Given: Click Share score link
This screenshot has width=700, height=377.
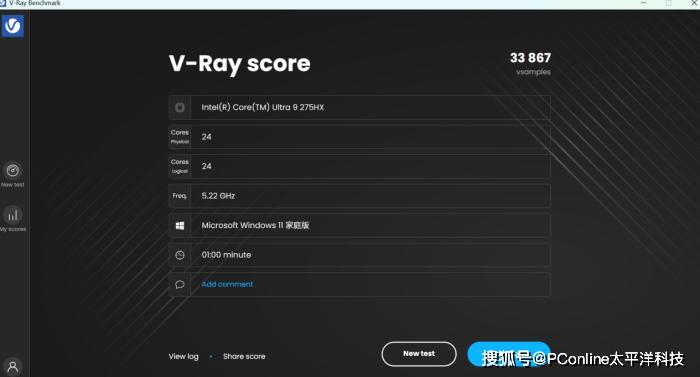Looking at the screenshot, I should pos(244,356).
